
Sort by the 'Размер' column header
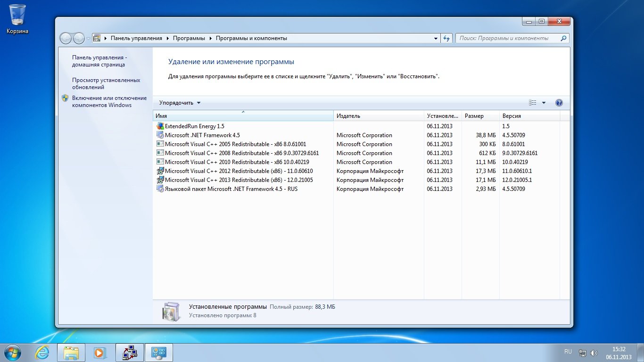(x=480, y=115)
